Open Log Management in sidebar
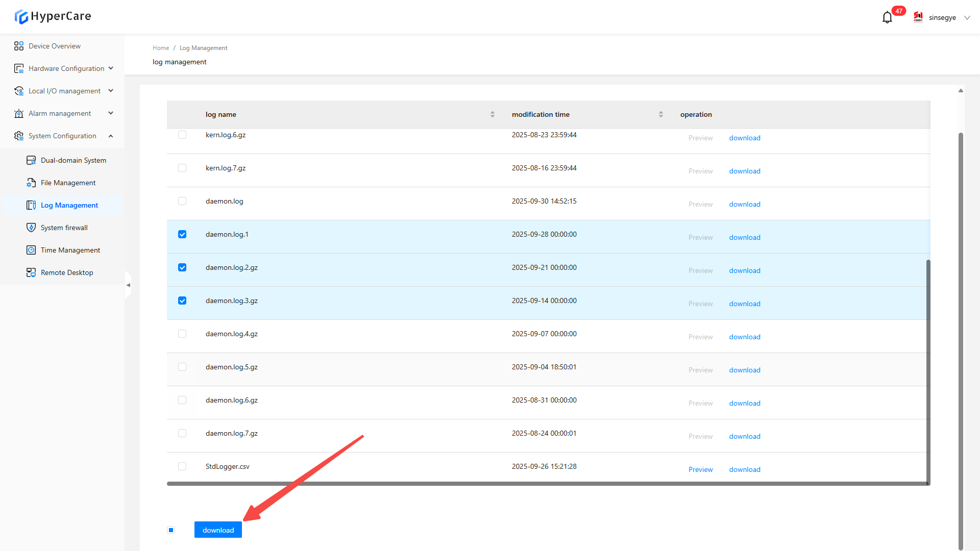Viewport: 980px width, 551px height. click(69, 205)
